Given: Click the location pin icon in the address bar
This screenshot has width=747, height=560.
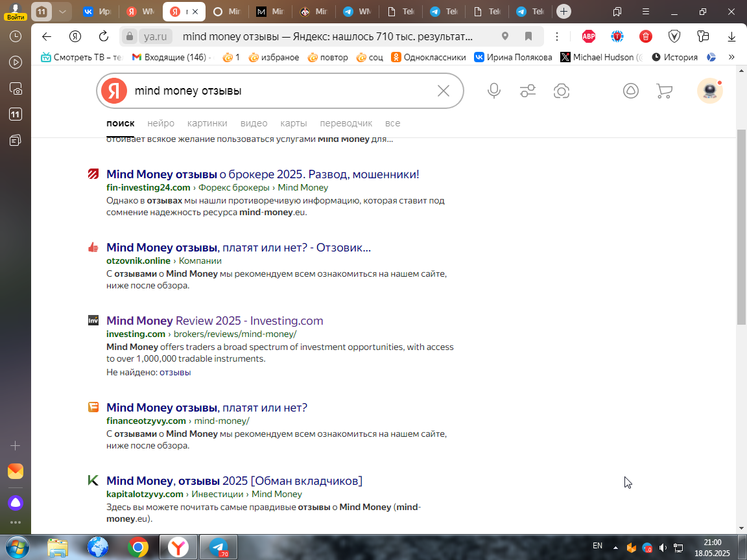Looking at the screenshot, I should [x=505, y=36].
